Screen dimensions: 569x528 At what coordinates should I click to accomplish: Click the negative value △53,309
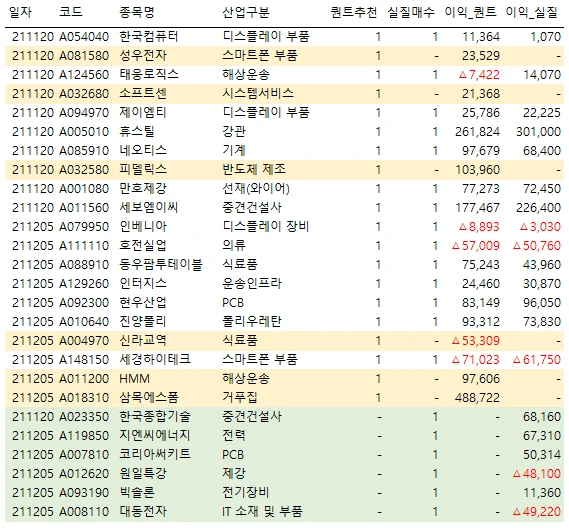tap(476, 340)
